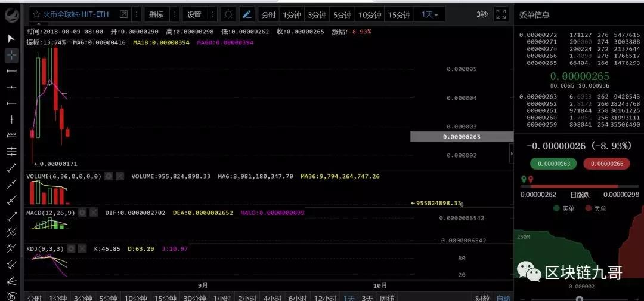Open the more-options dots next to 指标

pyautogui.click(x=175, y=15)
